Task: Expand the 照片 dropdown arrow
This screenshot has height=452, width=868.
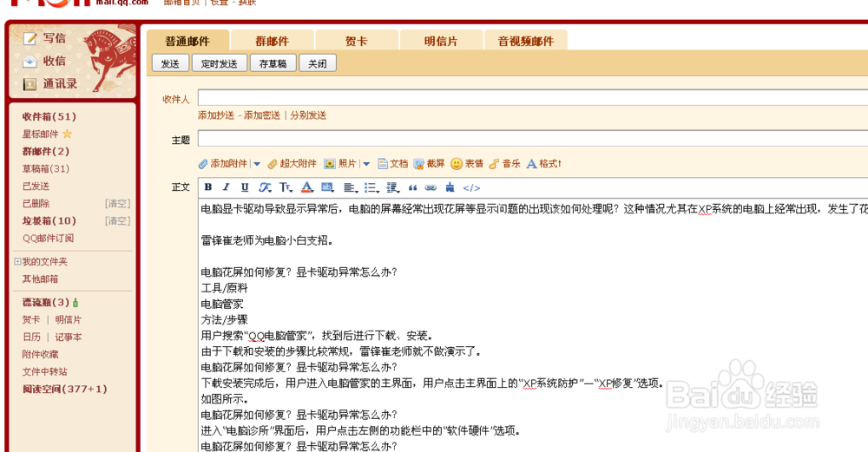Action: pos(366,164)
